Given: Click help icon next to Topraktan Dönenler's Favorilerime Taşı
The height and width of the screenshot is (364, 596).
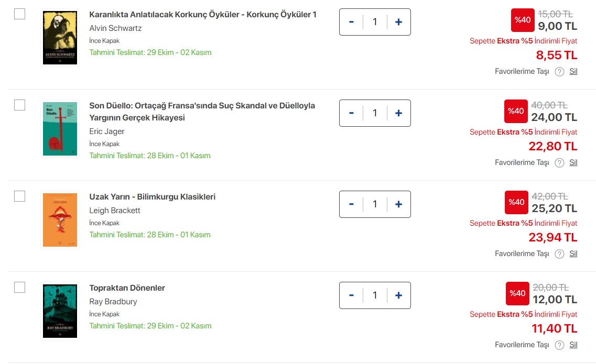Looking at the screenshot, I should click(x=559, y=345).
